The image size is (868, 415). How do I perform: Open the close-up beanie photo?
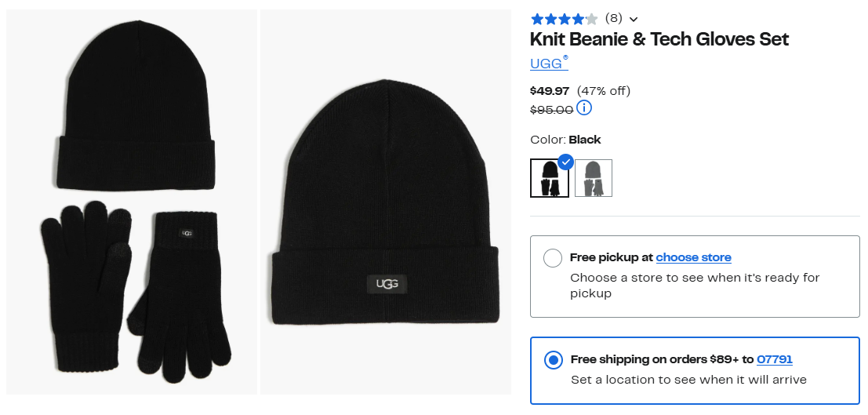click(385, 202)
